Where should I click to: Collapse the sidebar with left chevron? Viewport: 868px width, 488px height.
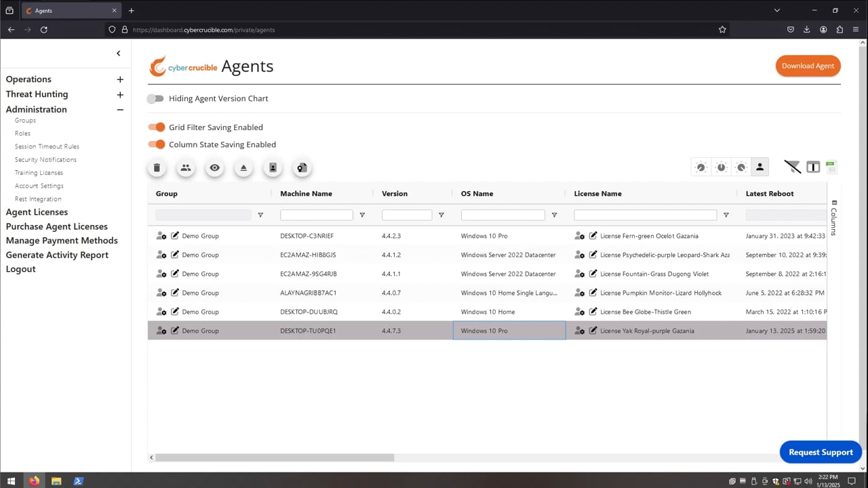(118, 54)
